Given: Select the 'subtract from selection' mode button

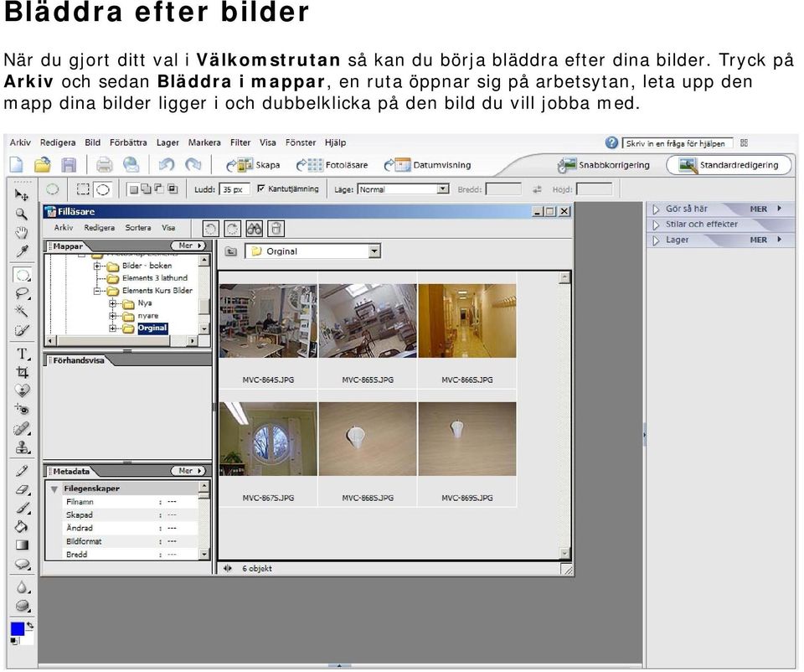Looking at the screenshot, I should click(x=159, y=189).
